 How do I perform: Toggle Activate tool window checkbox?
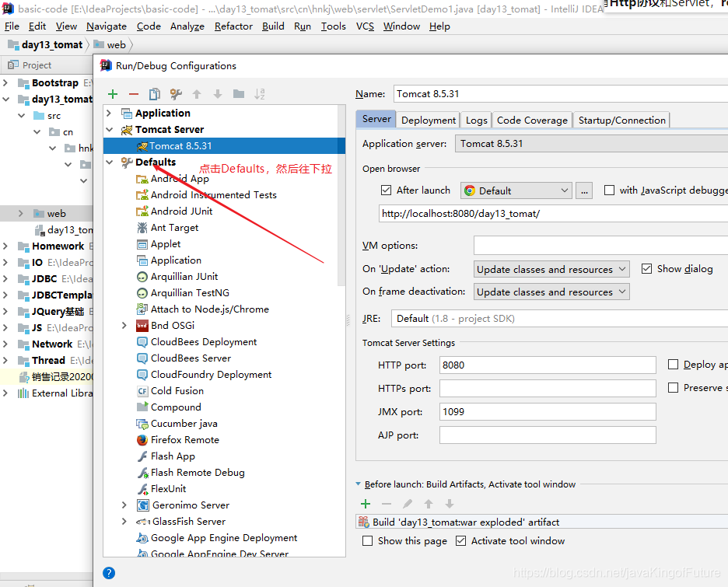(460, 541)
